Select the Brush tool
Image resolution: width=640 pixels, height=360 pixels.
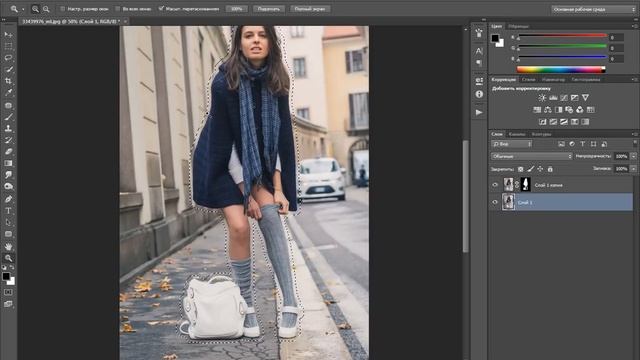click(8, 117)
